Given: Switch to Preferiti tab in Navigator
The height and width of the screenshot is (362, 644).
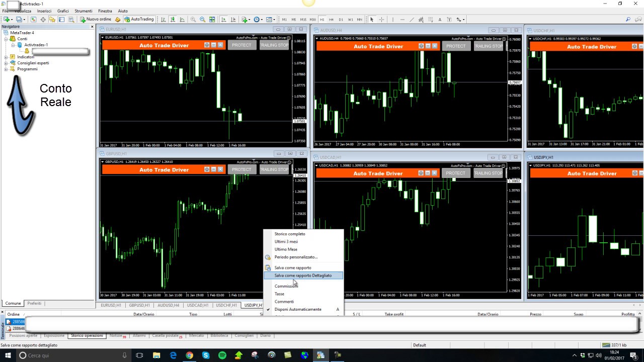Looking at the screenshot, I should [x=34, y=303].
